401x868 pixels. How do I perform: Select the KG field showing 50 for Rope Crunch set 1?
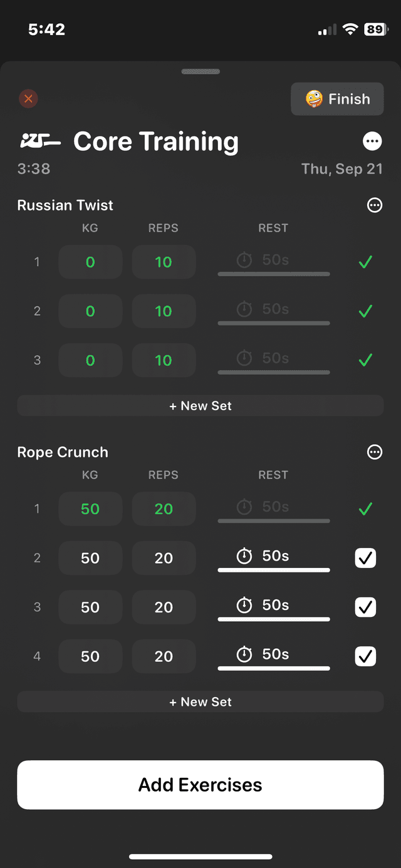pyautogui.click(x=90, y=509)
